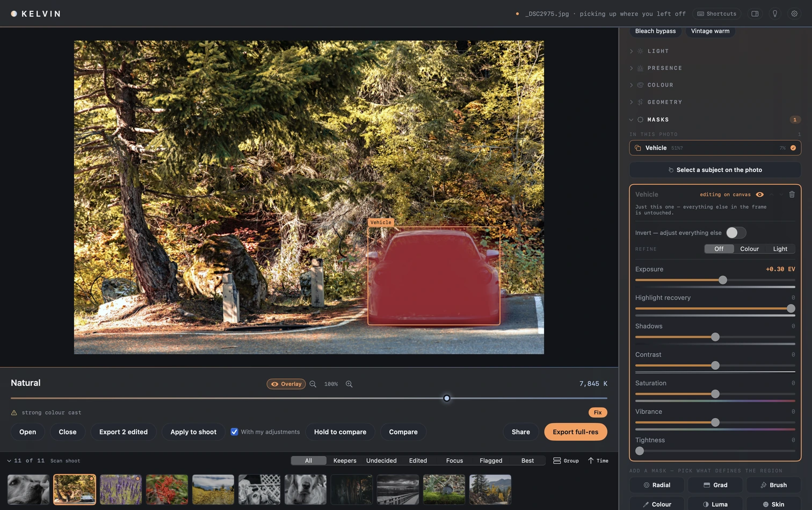
Task: Click the Exposure slider handle
Action: click(x=723, y=280)
